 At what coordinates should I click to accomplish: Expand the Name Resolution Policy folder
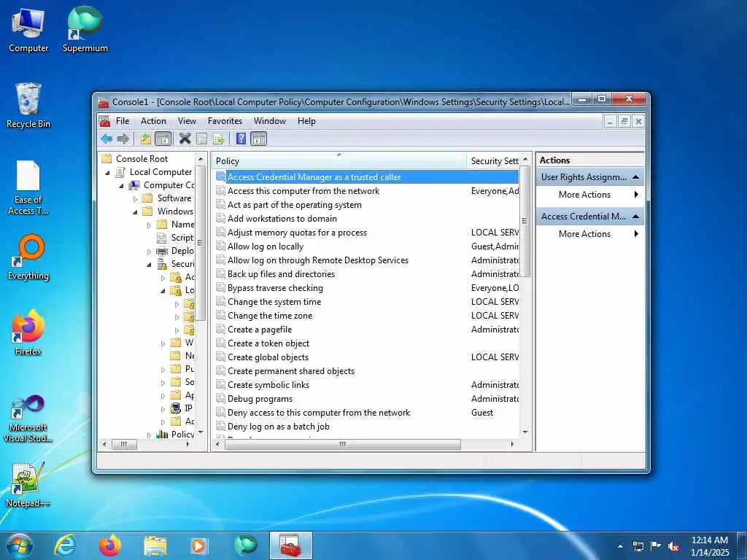click(x=149, y=225)
